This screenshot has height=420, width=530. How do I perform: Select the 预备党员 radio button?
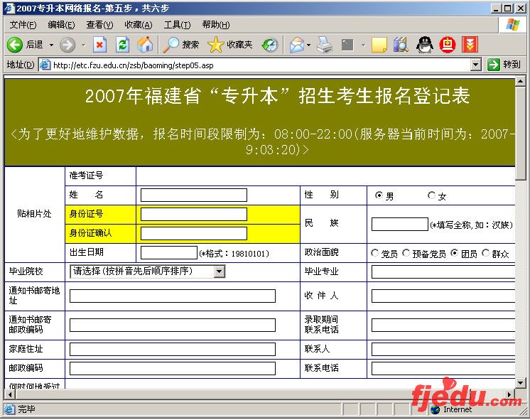[x=406, y=254]
